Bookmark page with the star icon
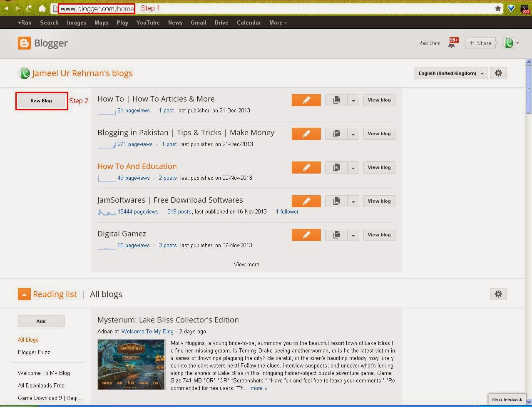This screenshot has width=532, height=407. point(498,8)
